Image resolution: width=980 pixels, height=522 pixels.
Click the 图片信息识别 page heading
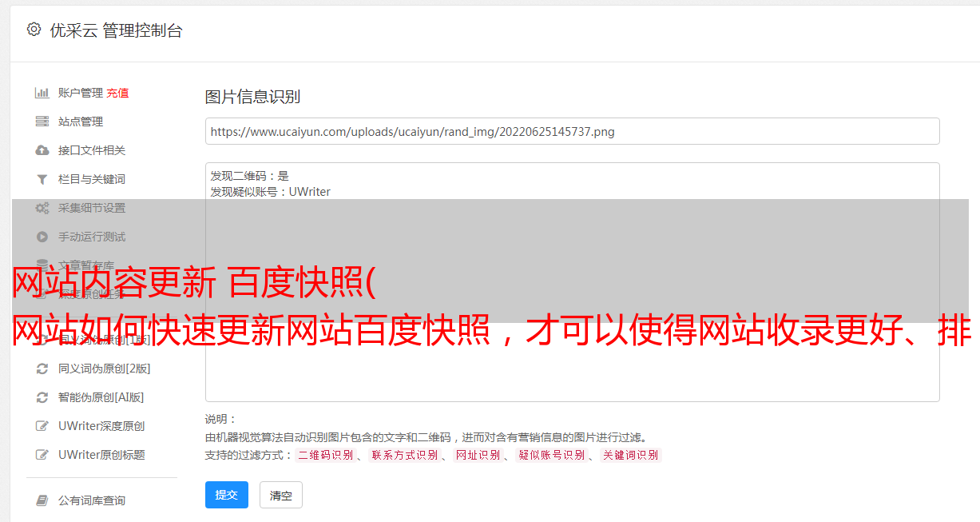252,97
